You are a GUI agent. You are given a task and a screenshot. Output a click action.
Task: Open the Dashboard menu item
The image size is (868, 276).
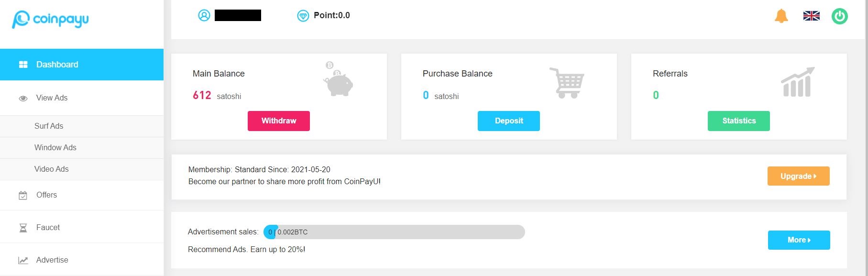click(x=82, y=65)
